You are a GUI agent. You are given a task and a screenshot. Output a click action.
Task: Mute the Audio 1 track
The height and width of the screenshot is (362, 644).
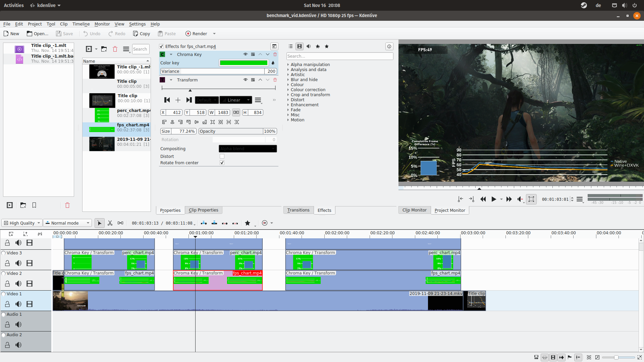click(x=18, y=324)
